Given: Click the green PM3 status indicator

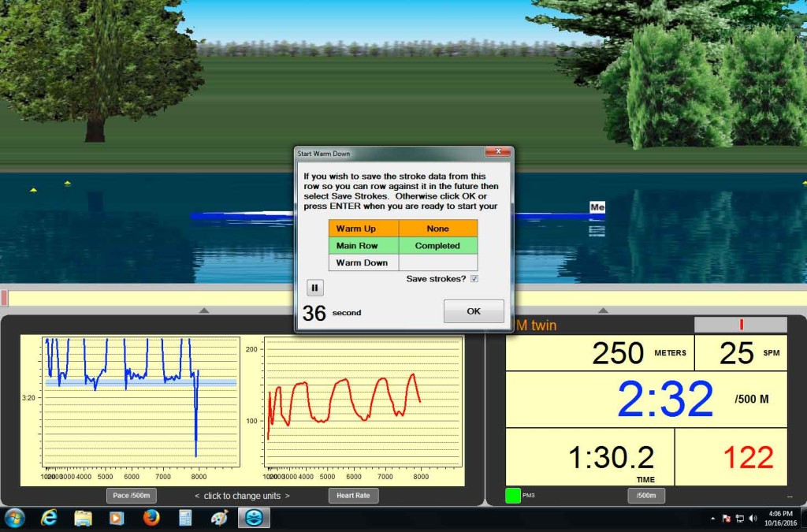Looking at the screenshot, I should tap(512, 496).
